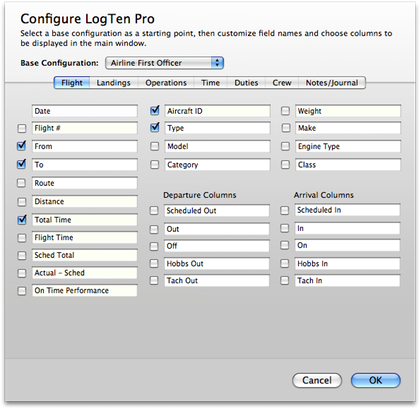Open the Base Configuration dropdown

[164, 63]
